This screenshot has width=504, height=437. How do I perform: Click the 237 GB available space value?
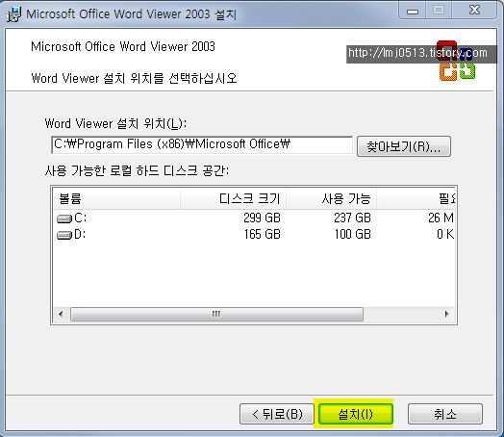(353, 218)
